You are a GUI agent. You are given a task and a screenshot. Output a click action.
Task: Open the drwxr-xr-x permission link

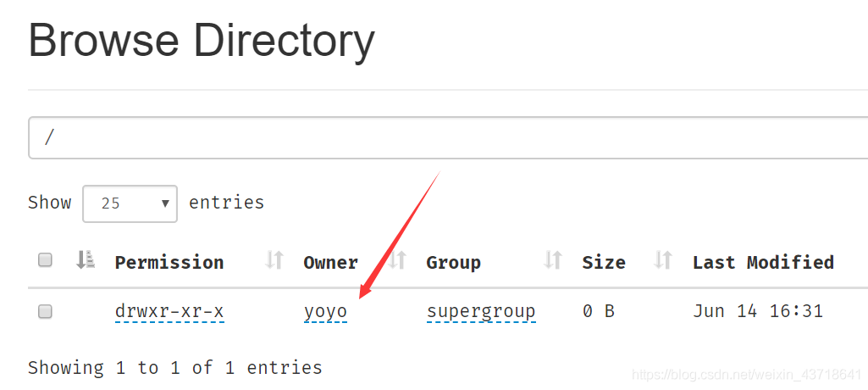pos(169,311)
